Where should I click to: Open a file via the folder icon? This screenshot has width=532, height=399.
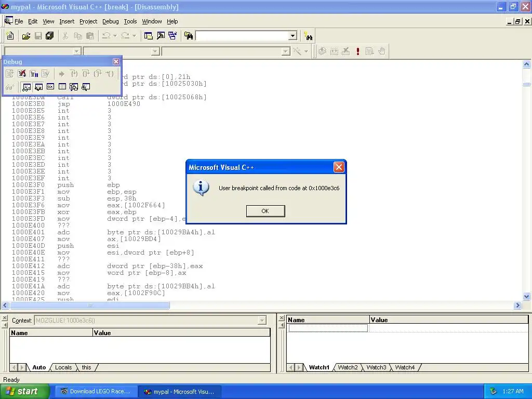[26, 36]
